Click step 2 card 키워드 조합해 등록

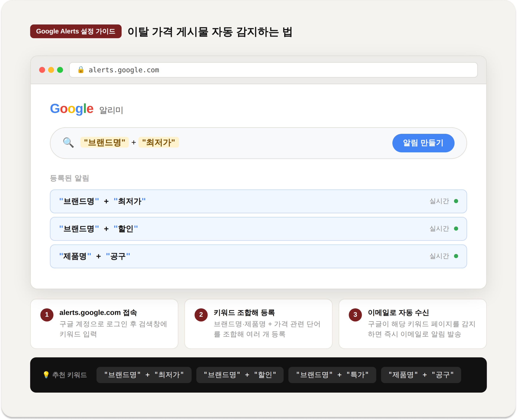click(258, 324)
